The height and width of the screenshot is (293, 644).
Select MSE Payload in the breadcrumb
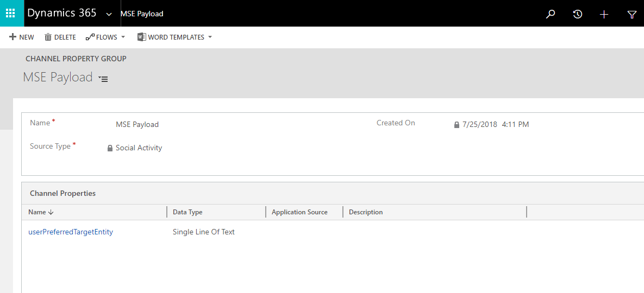[x=142, y=14]
